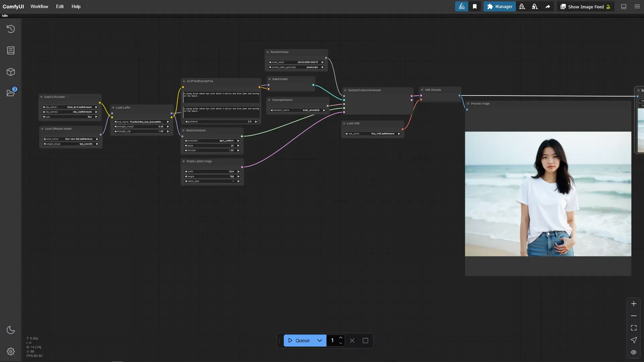Open the queue history sidebar icon
The height and width of the screenshot is (362, 644).
[x=11, y=29]
